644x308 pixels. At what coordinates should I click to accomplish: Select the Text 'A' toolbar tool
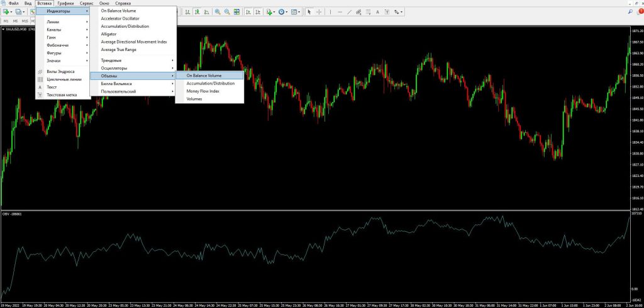coord(377,12)
